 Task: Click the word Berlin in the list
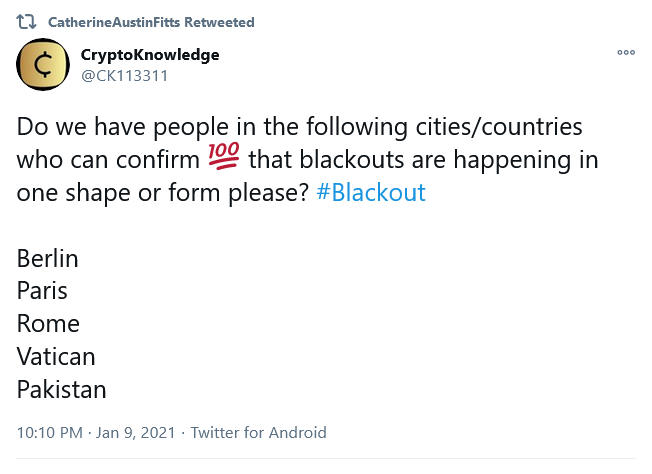[47, 259]
